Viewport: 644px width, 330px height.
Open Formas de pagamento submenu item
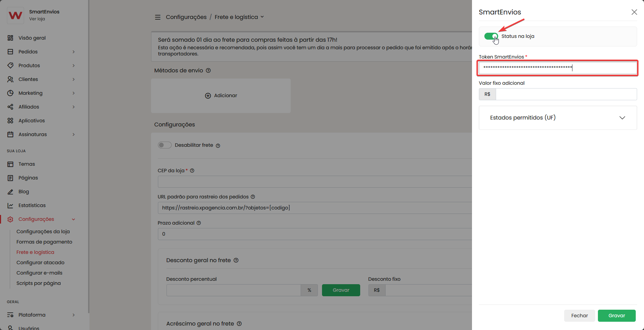coord(44,242)
